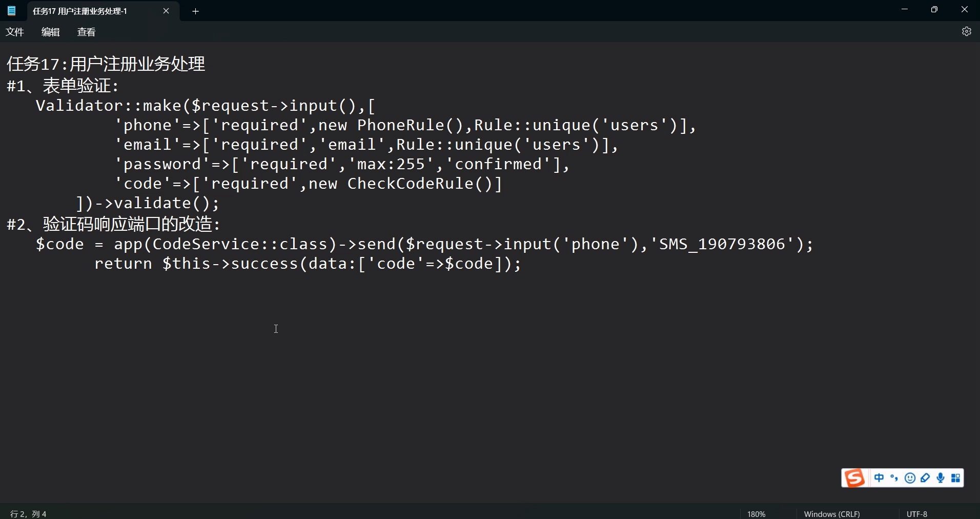Screen dimensions: 980x519
Task: Toggle Chinese/English mode on Sogou bar
Action: click(x=879, y=478)
